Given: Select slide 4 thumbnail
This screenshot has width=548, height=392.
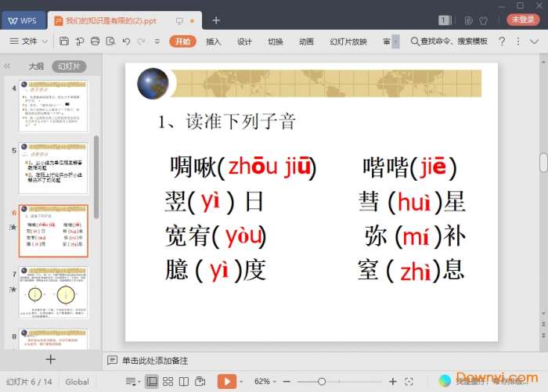Looking at the screenshot, I should 53,106.
